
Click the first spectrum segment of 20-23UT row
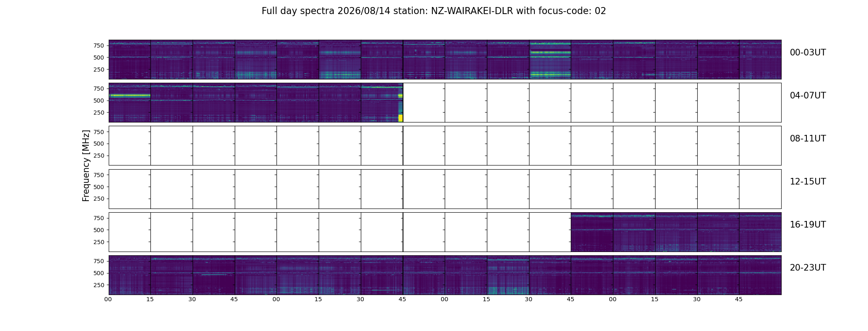pyautogui.click(x=130, y=275)
